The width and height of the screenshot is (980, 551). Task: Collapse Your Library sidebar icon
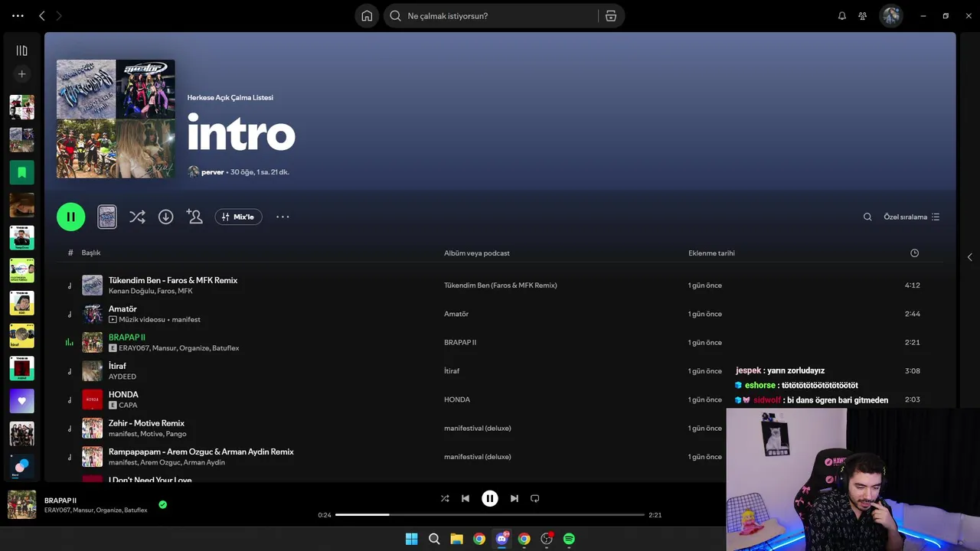coord(21,51)
